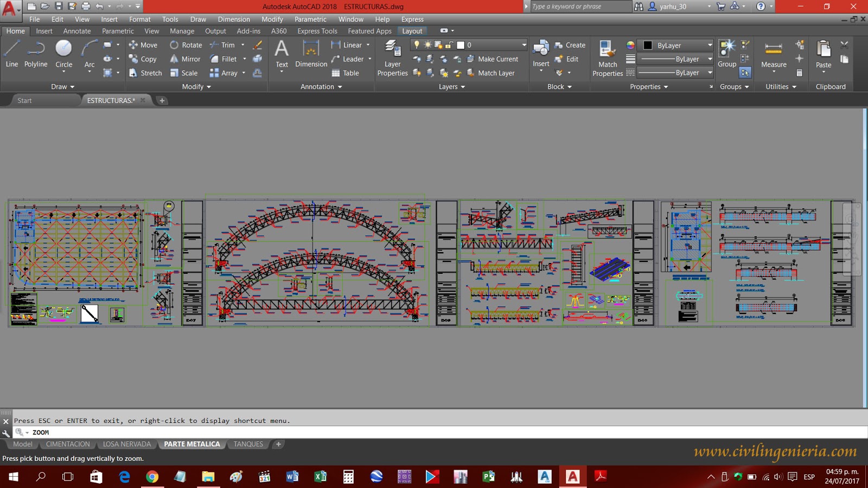Select the Mirror tool

(185, 59)
